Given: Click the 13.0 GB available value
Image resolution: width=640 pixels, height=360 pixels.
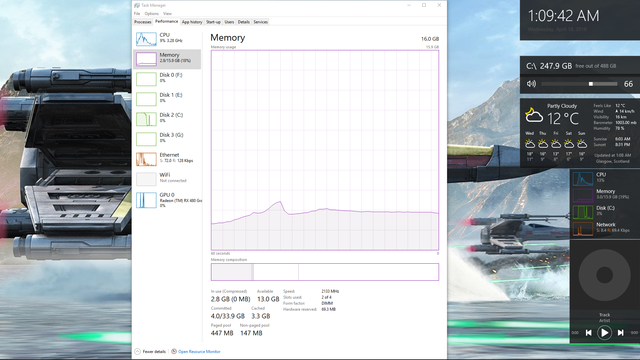Looking at the screenshot, I should [268, 299].
